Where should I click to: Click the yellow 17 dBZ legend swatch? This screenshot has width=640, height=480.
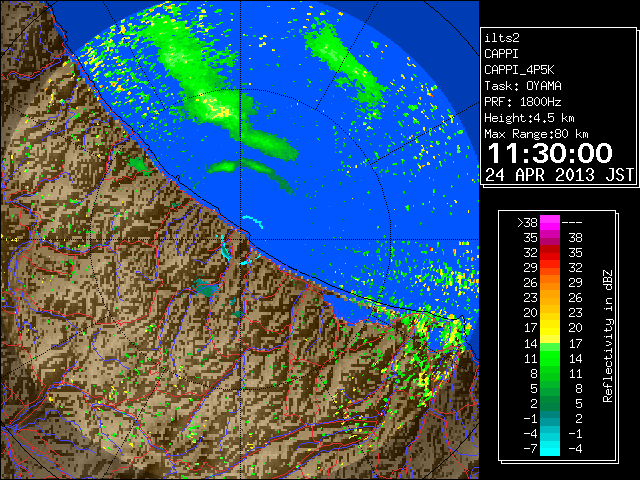coord(550,328)
